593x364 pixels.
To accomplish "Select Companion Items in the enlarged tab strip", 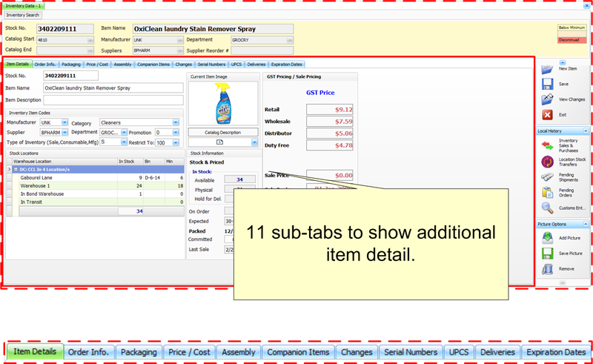I will pos(298,352).
